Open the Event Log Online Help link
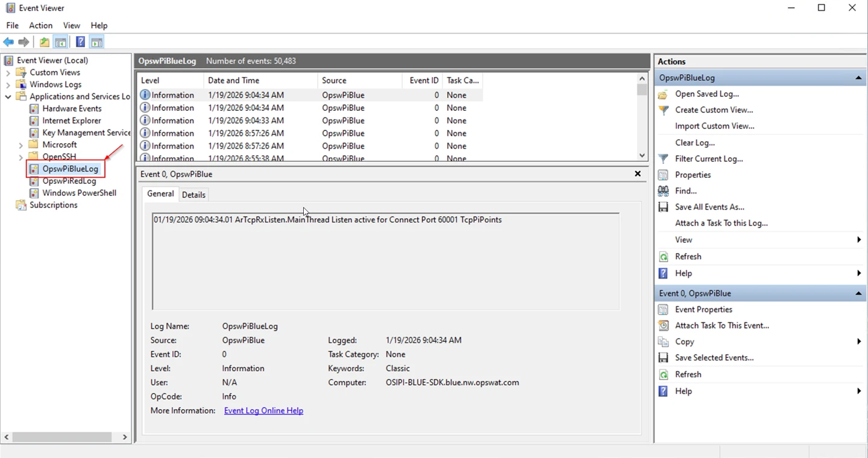868x458 pixels. [x=263, y=411]
